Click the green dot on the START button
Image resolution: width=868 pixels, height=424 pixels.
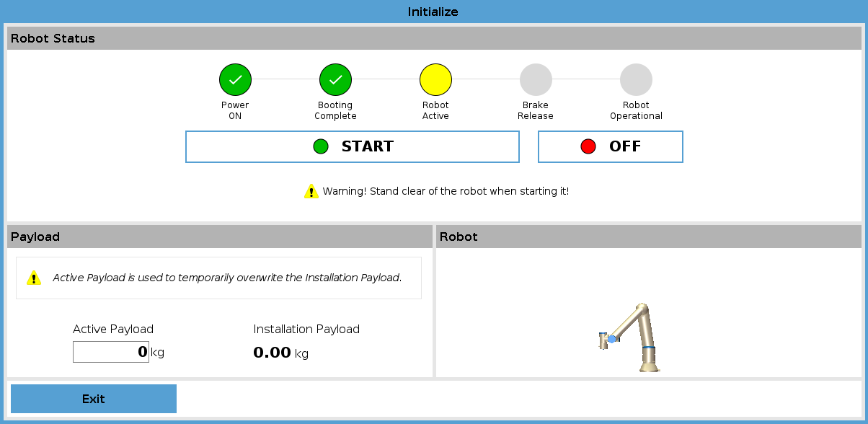tap(321, 147)
